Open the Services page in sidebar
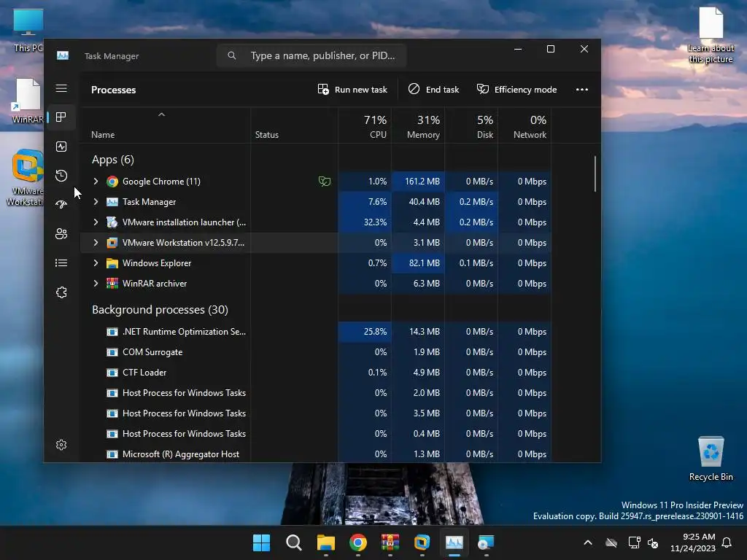747x560 pixels. 61,292
